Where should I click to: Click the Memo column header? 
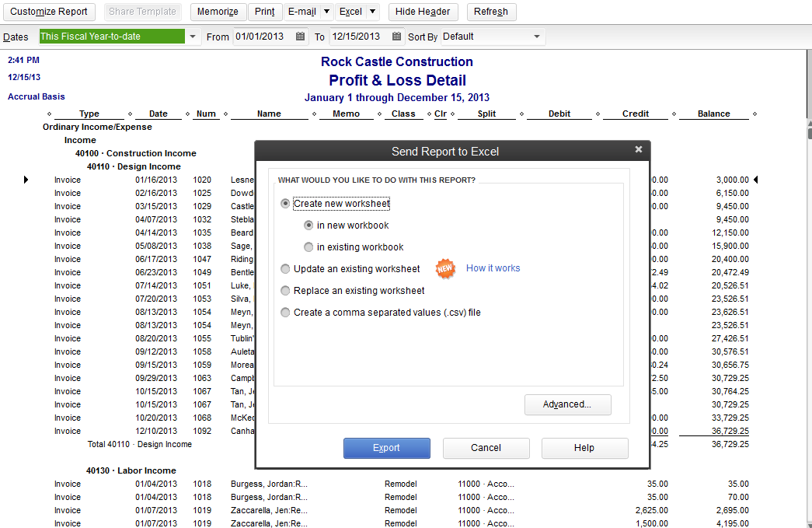pos(347,114)
